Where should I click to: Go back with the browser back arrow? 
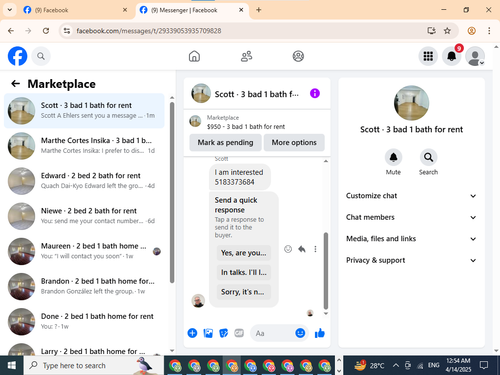point(11,31)
